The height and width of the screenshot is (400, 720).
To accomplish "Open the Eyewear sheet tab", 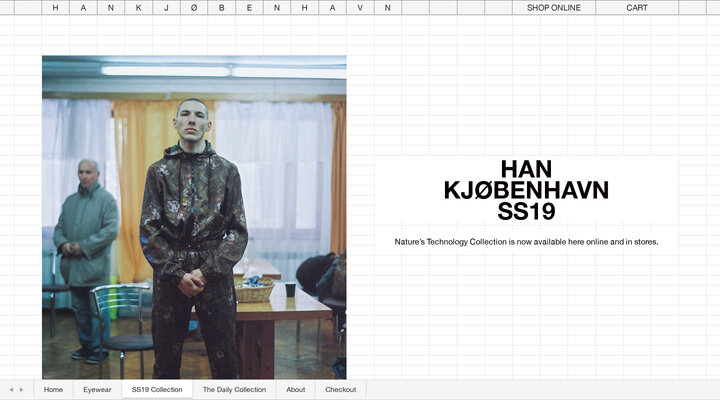I will click(x=97, y=389).
